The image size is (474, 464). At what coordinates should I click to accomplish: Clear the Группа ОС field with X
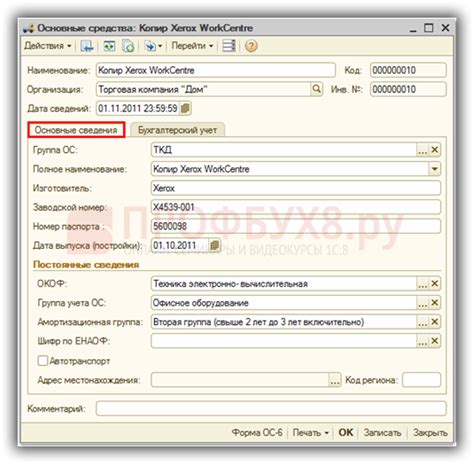[x=435, y=150]
